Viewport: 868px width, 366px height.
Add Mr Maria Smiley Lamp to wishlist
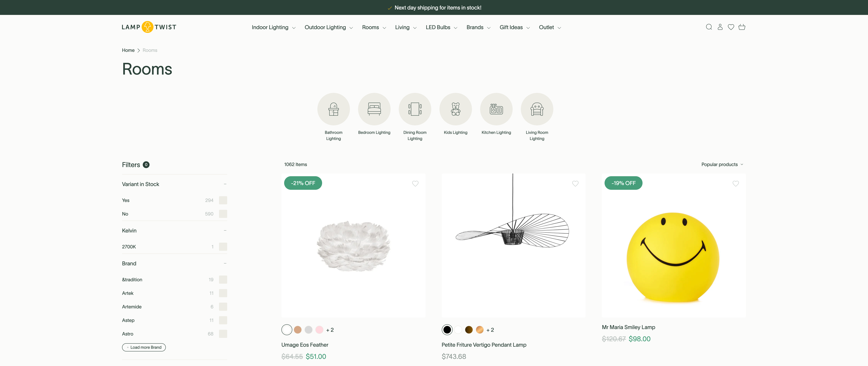tap(736, 184)
